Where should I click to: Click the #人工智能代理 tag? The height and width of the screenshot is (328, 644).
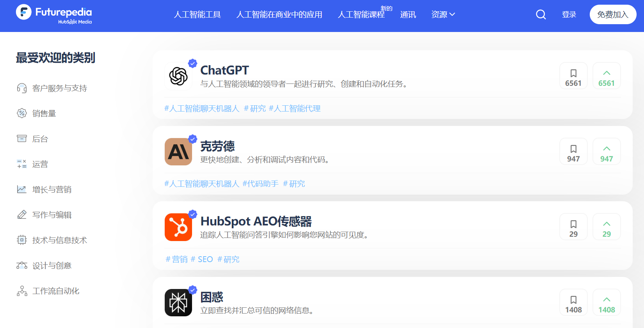[x=295, y=108]
